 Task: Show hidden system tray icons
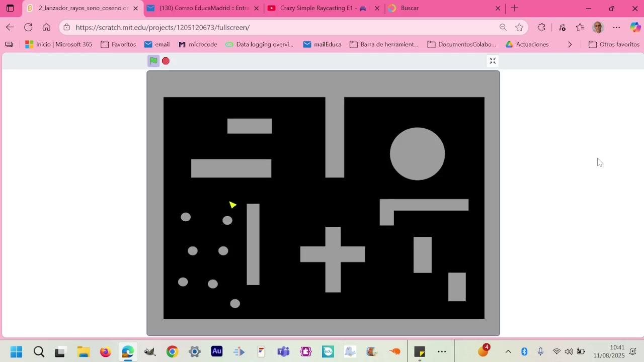[x=508, y=351]
